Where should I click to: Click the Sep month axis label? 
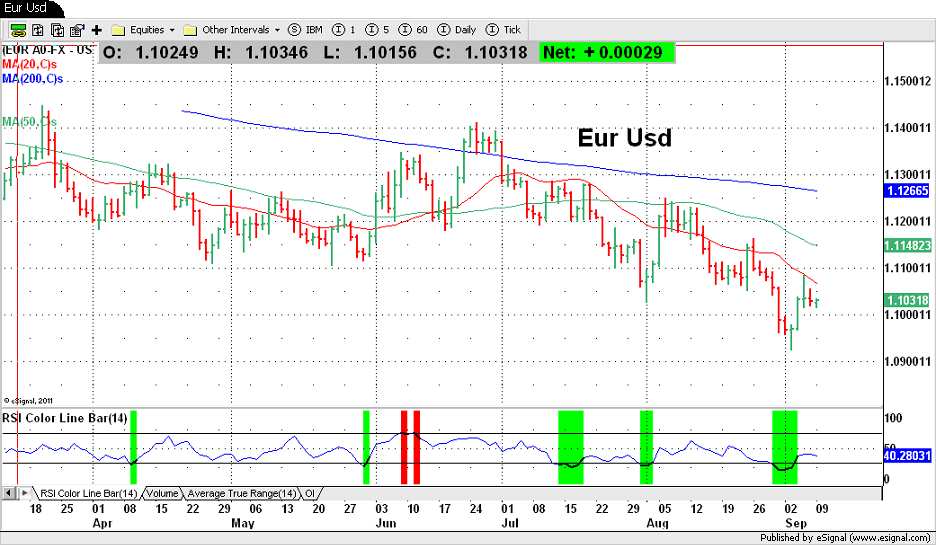(796, 523)
